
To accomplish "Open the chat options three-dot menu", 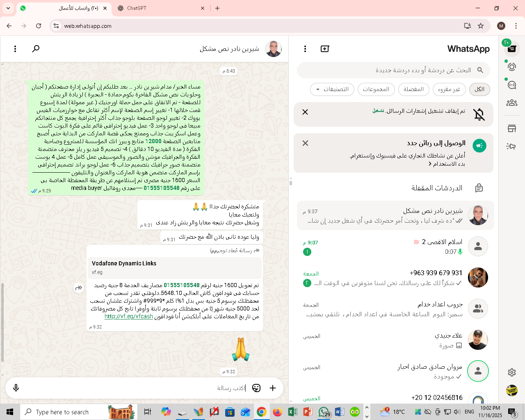I will tap(15, 48).
